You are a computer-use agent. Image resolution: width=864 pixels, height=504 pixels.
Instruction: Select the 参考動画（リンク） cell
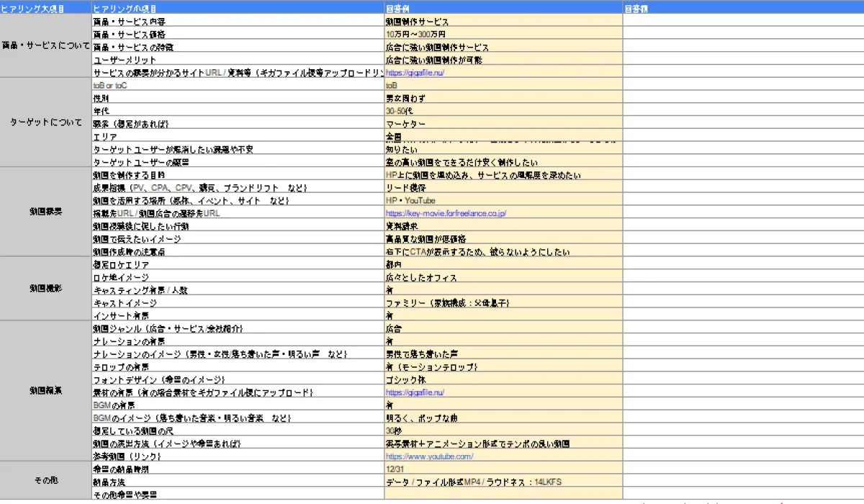(x=238, y=456)
